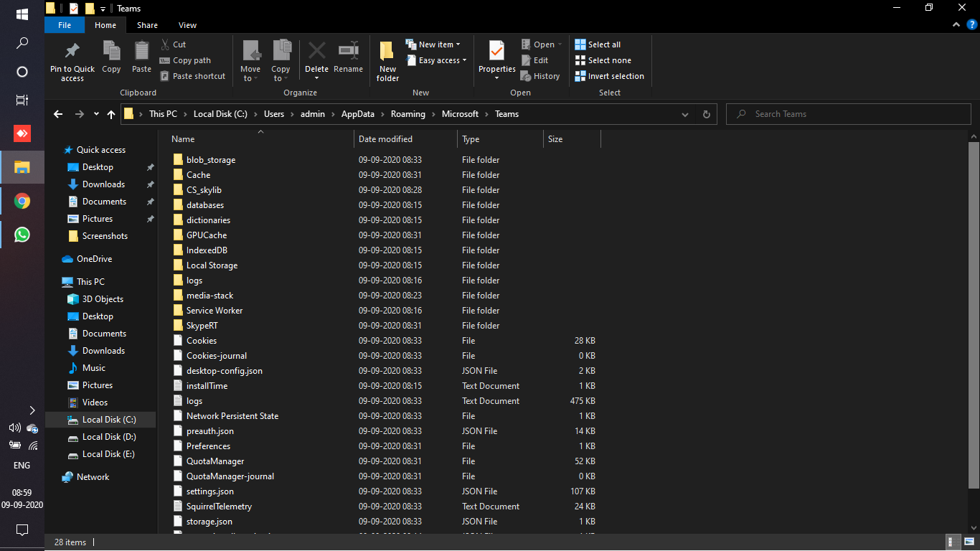
Task: Click Select none in ribbon
Action: tap(603, 60)
